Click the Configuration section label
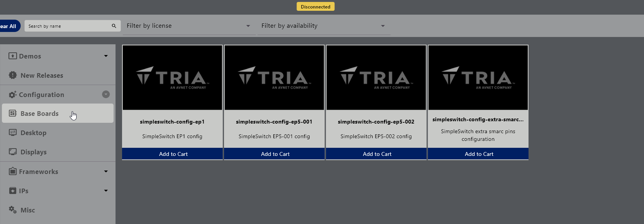This screenshot has height=224, width=644. (42, 95)
